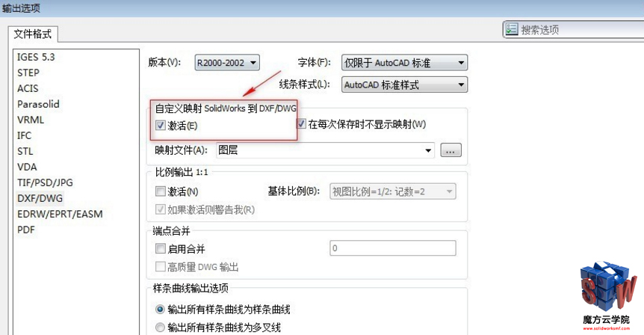Choose EDRW/EPRT/EASM format entry
Screen dimensions: 644x335
coord(60,214)
